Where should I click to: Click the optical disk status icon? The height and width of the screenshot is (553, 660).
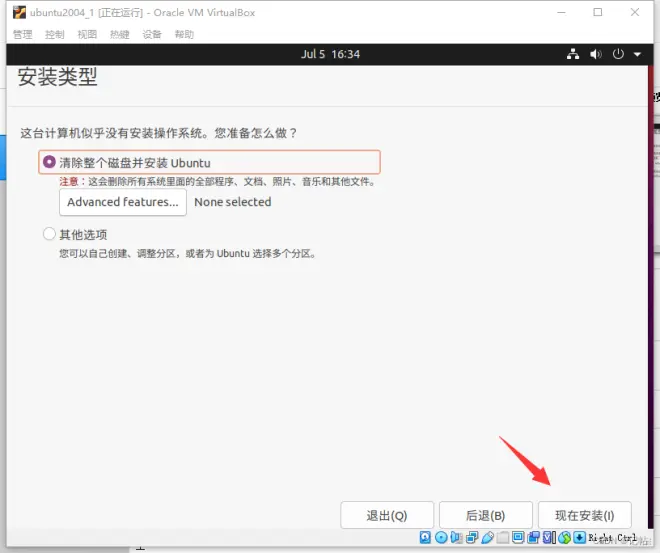pos(441,537)
